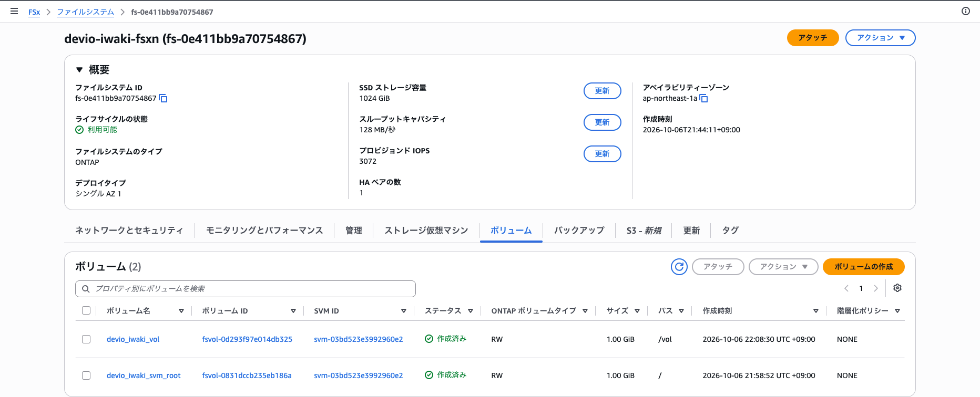Screen dimensions: 980x397
Task: Focus the volume property search field
Action: (x=246, y=289)
